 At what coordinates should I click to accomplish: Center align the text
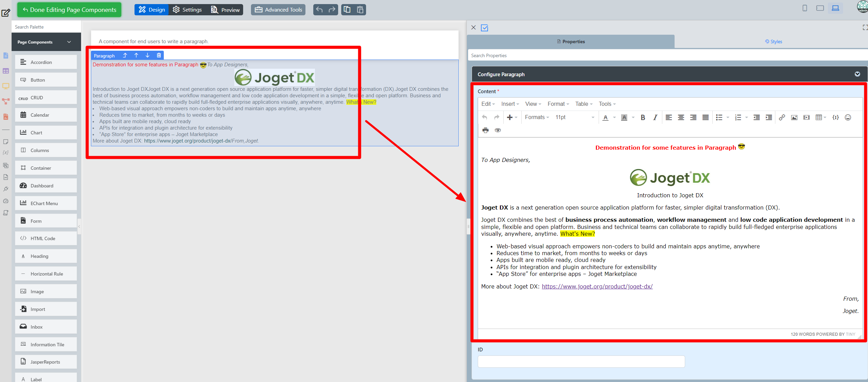pos(681,117)
